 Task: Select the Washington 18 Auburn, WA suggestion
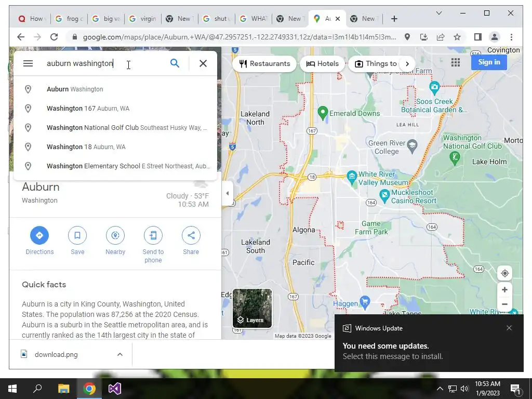[115, 147]
